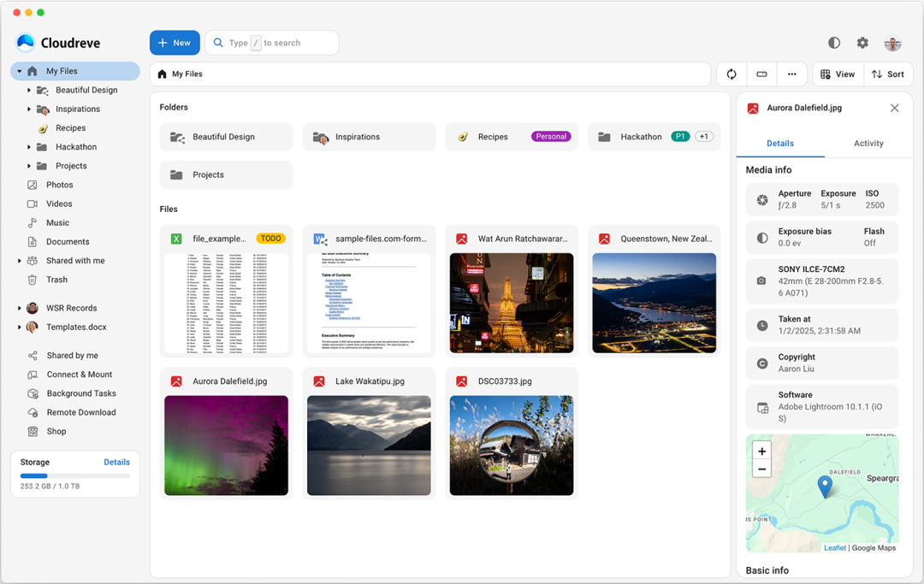Toggle dark mode with the half-circle icon

tap(833, 43)
